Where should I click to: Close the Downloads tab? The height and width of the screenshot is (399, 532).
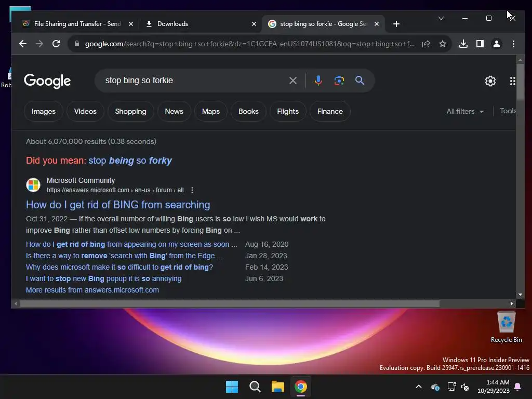(x=254, y=24)
